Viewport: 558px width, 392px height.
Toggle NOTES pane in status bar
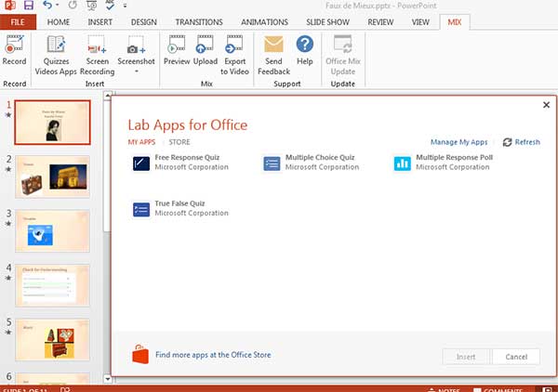444,390
